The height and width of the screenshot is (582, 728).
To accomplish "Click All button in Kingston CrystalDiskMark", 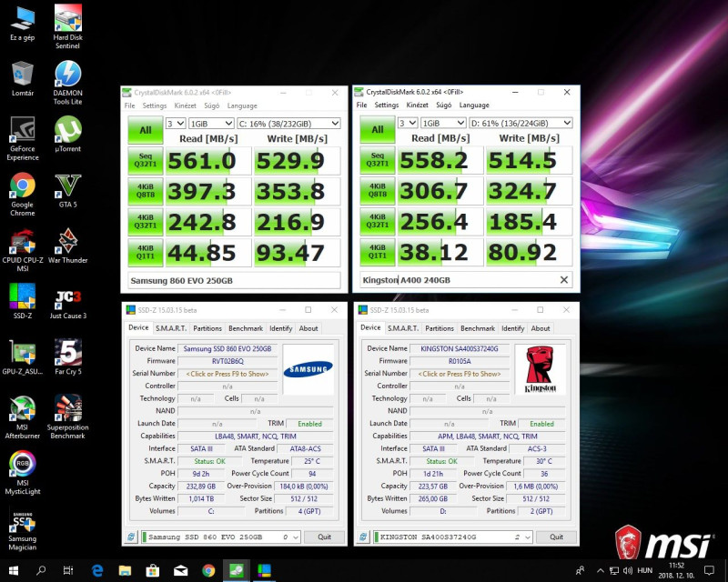I will (378, 129).
